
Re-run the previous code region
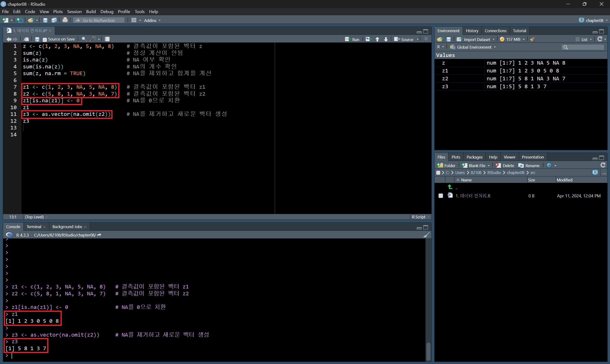tap(368, 39)
